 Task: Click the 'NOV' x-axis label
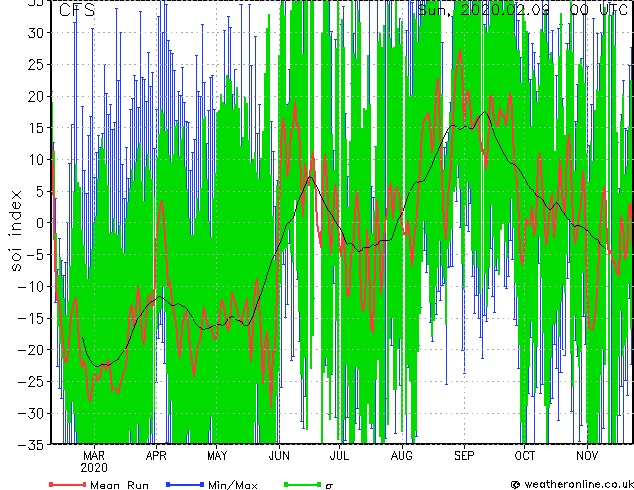click(587, 456)
